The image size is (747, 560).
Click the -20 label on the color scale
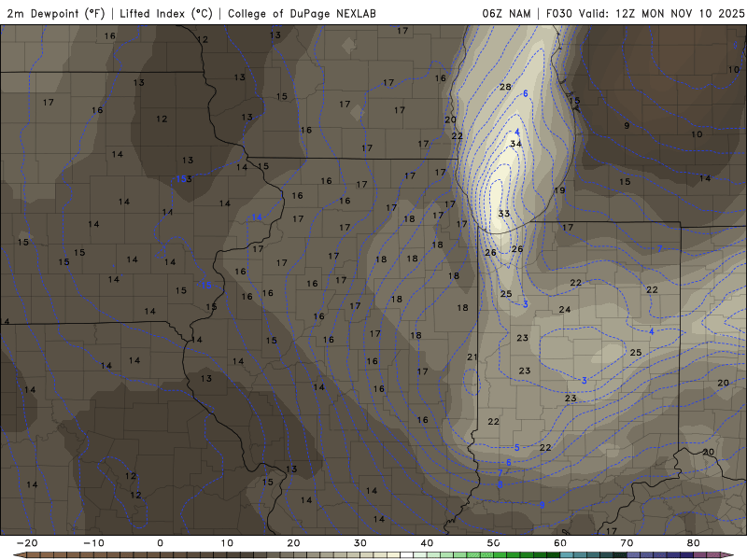click(x=27, y=543)
